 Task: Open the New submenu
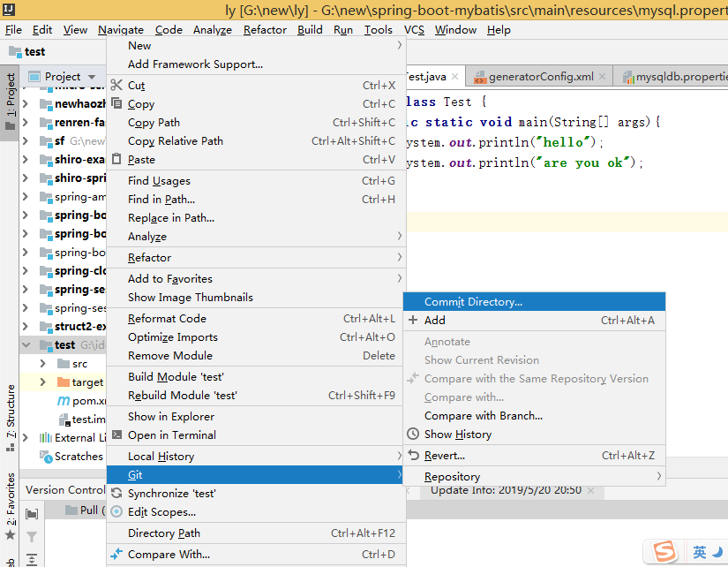pos(256,46)
